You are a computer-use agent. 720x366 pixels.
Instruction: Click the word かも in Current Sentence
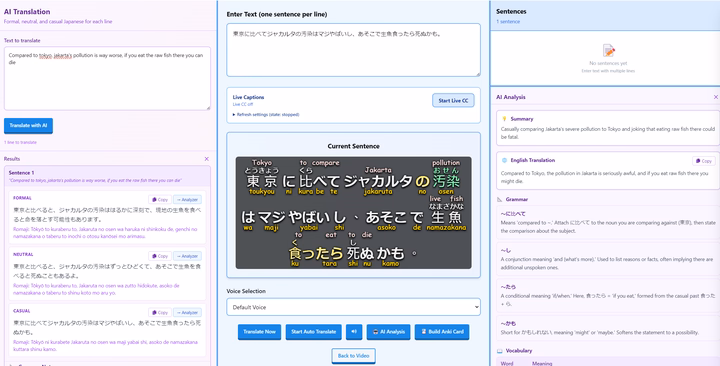pos(390,253)
